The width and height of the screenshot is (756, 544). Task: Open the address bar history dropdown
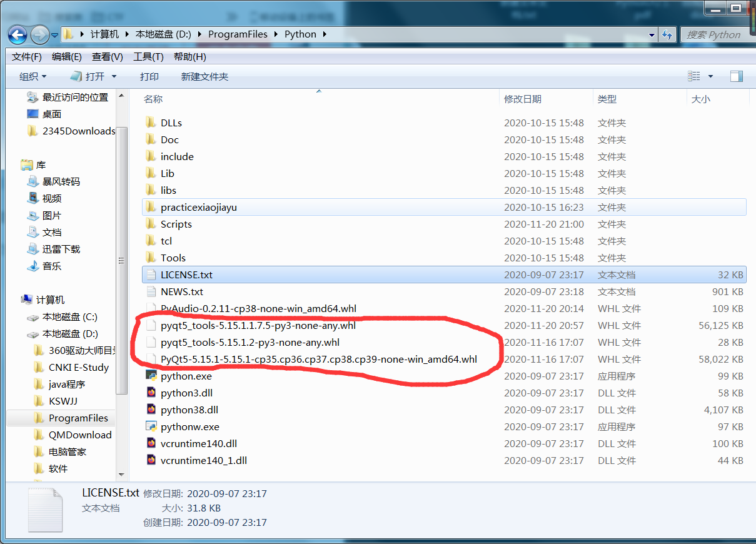(652, 34)
